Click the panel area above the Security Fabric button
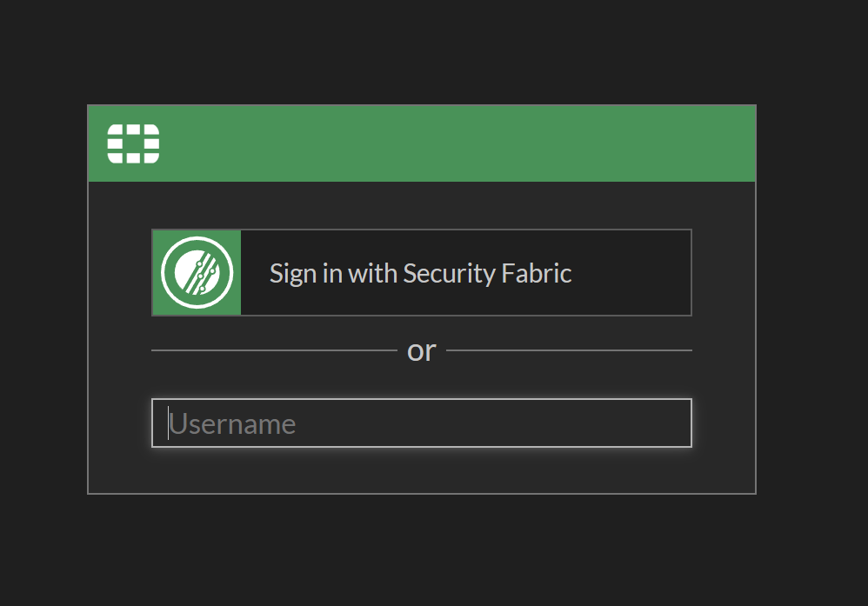The width and height of the screenshot is (868, 606). point(422,205)
